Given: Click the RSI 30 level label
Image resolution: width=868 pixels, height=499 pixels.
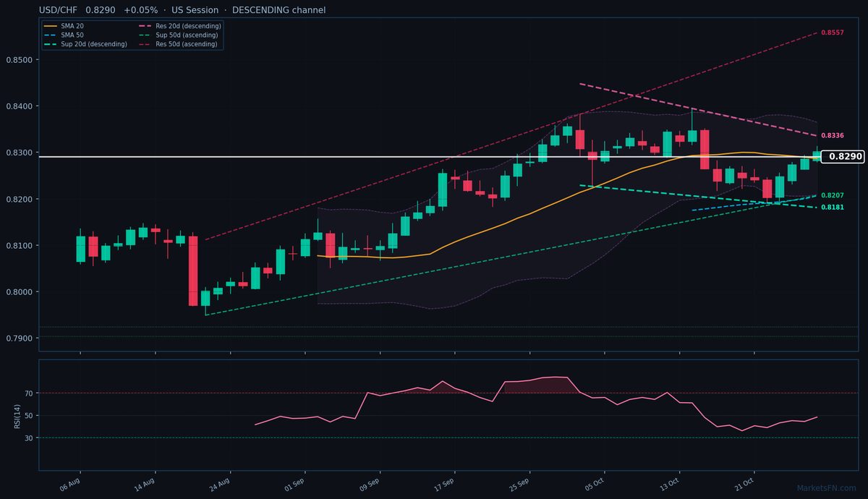Looking at the screenshot, I should 29,438.
